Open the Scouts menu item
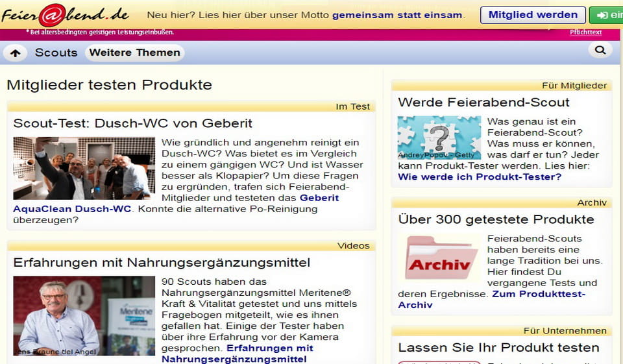 click(56, 53)
